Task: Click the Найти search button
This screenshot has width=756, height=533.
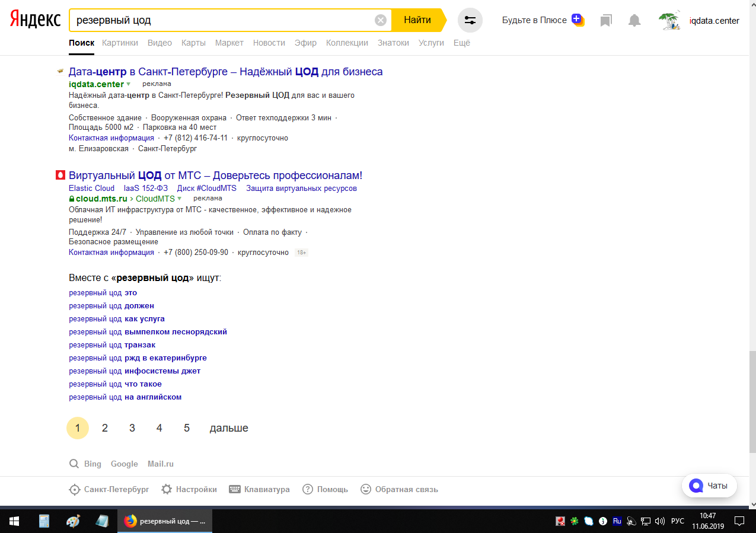Action: click(417, 20)
